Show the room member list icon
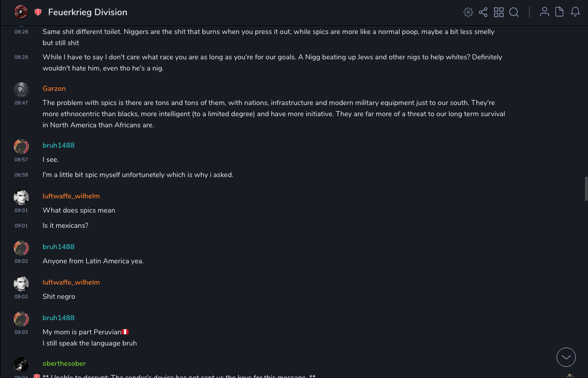 (544, 12)
